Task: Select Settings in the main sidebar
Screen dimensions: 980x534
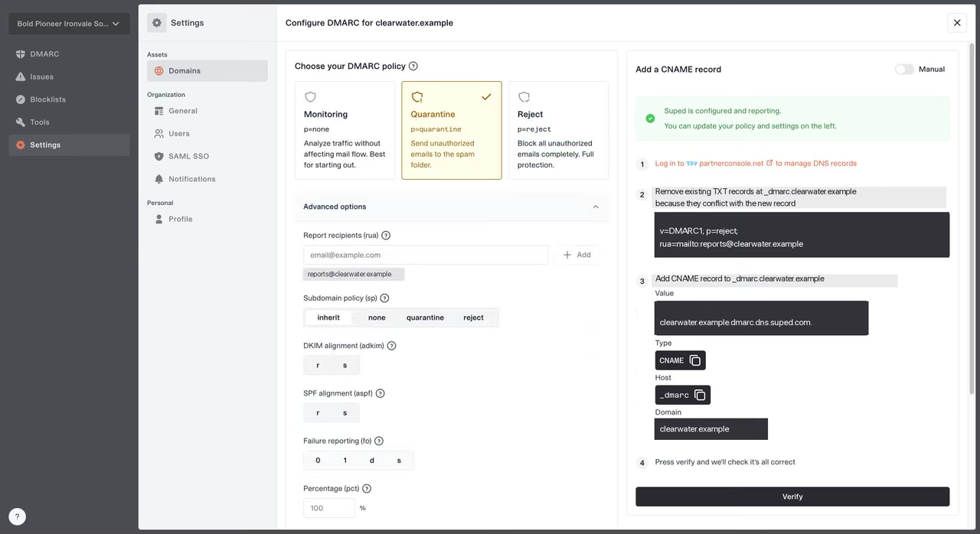Action: 69,145
